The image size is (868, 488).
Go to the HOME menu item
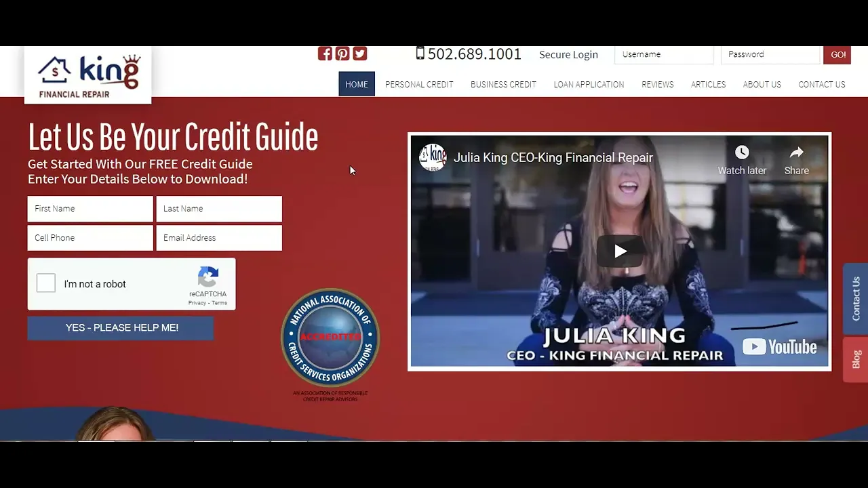tap(357, 84)
